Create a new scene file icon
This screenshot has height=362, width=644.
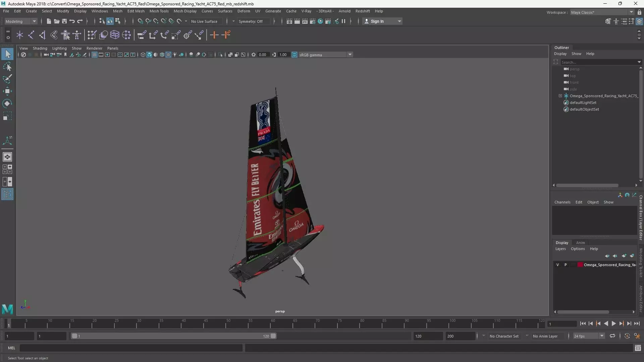click(49, 21)
